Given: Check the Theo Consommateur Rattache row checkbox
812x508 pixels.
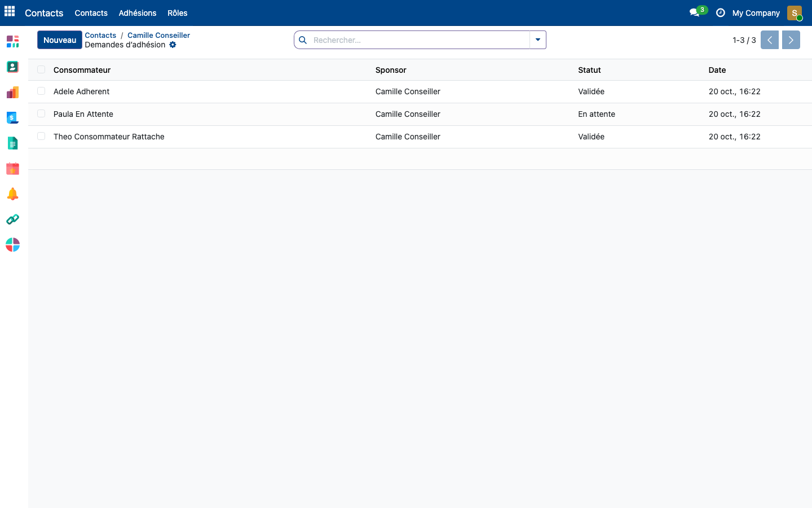Looking at the screenshot, I should (41, 136).
